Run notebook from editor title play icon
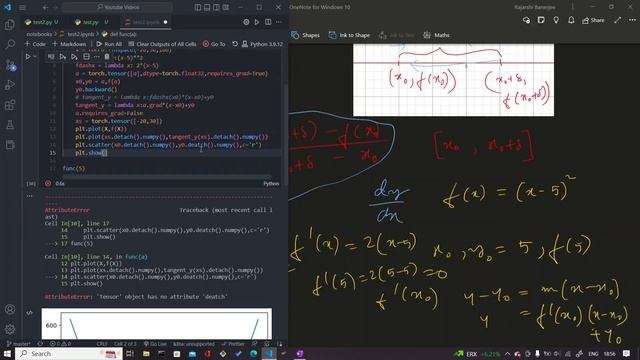640x360 pixels. tap(257, 22)
